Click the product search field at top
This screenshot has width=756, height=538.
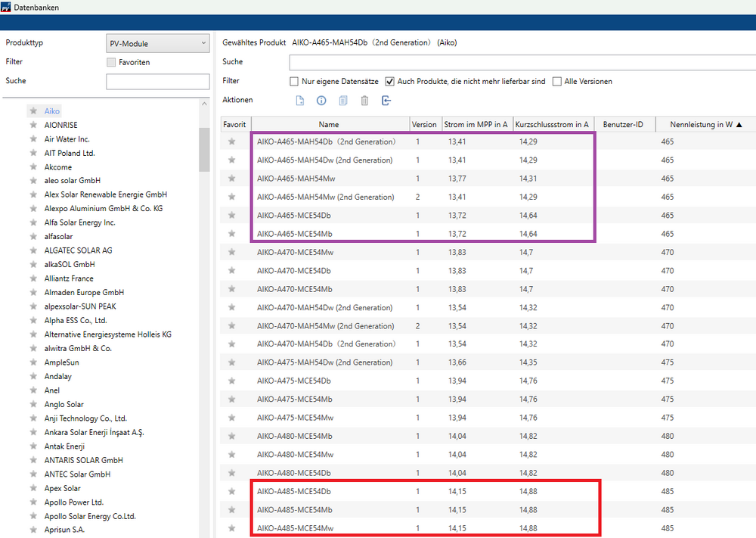pyautogui.click(x=522, y=62)
